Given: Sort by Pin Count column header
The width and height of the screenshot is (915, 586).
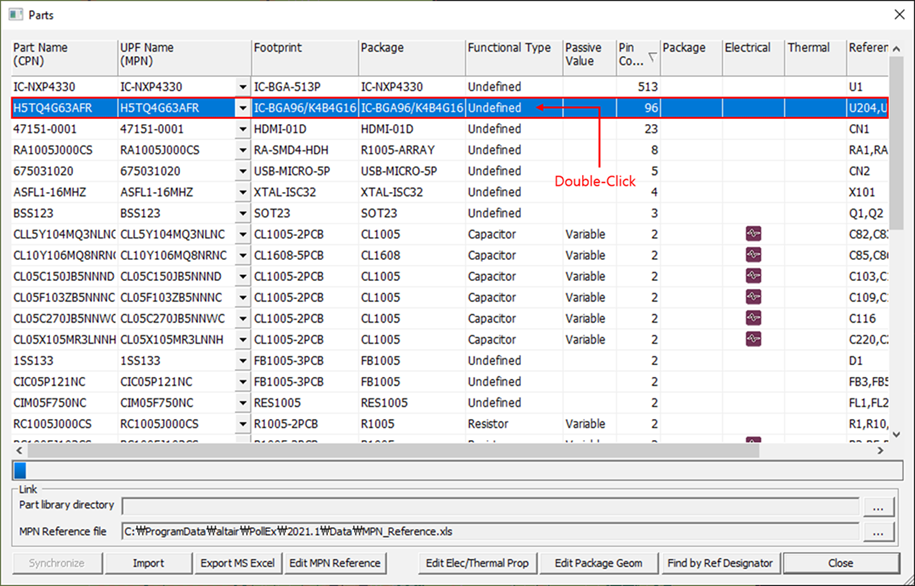Looking at the screenshot, I should [637, 54].
